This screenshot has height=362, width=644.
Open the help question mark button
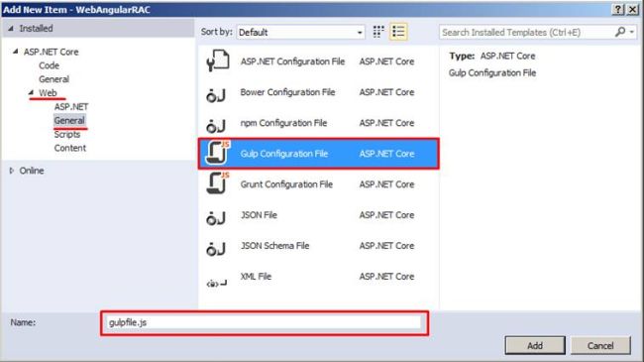click(617, 9)
